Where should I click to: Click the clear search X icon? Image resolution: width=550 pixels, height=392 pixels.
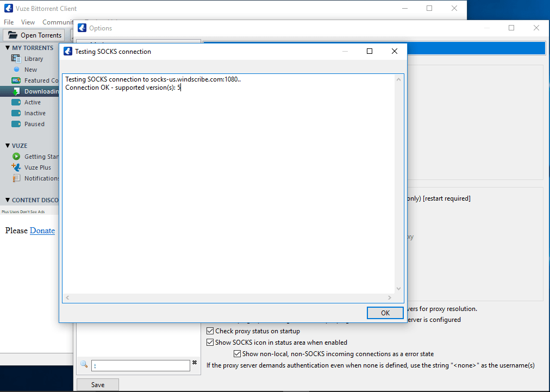tap(195, 363)
